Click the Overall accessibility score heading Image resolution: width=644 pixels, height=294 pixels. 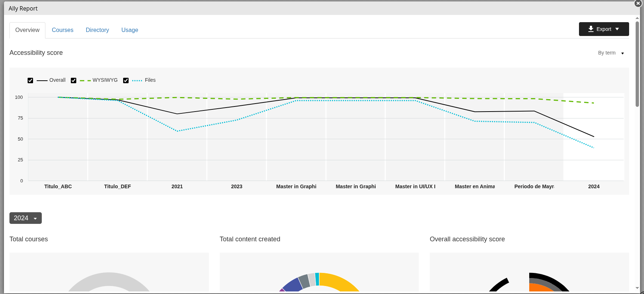(467, 239)
